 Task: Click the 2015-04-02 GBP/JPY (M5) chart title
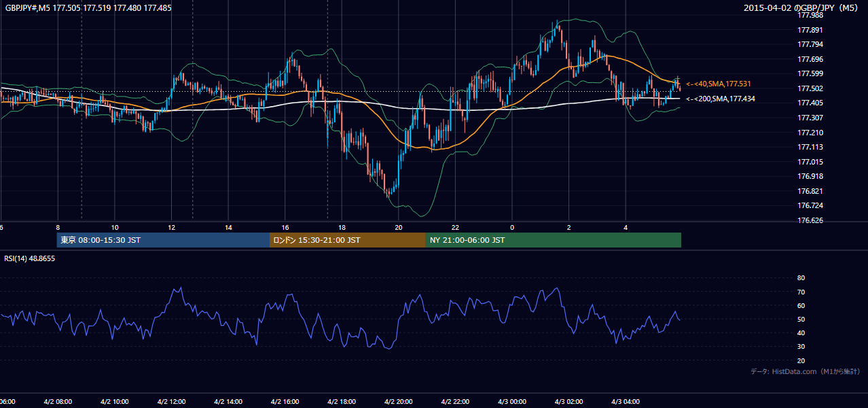tap(801, 8)
